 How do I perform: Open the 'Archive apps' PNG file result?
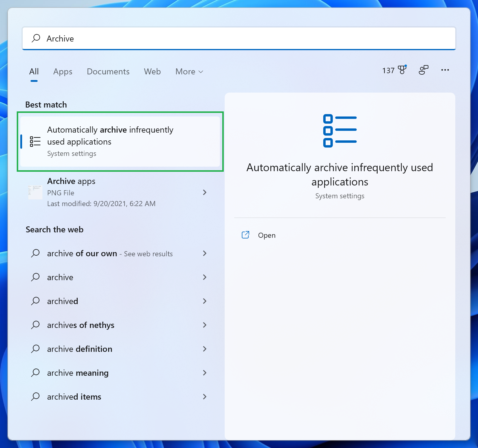[x=120, y=192]
